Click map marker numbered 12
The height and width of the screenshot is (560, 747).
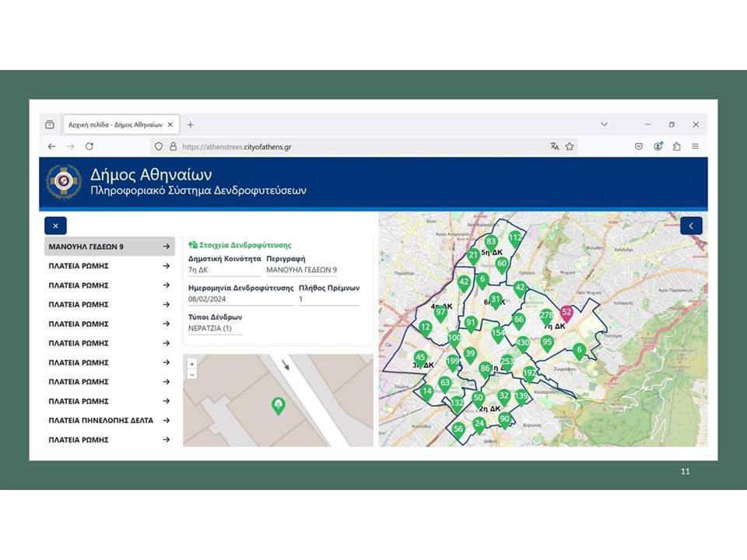point(425,328)
